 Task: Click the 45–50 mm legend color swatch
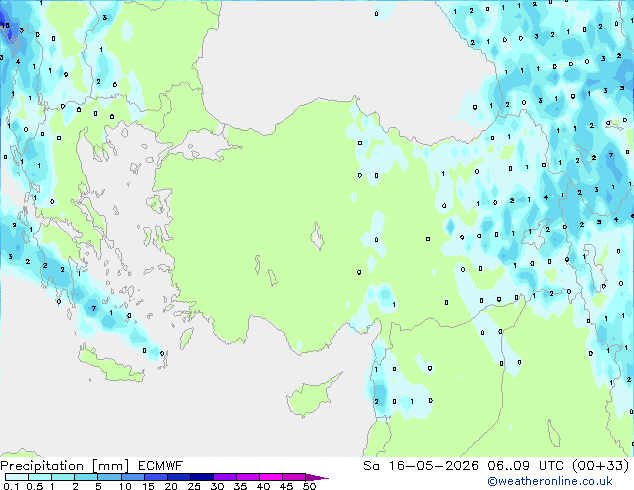(x=294, y=477)
